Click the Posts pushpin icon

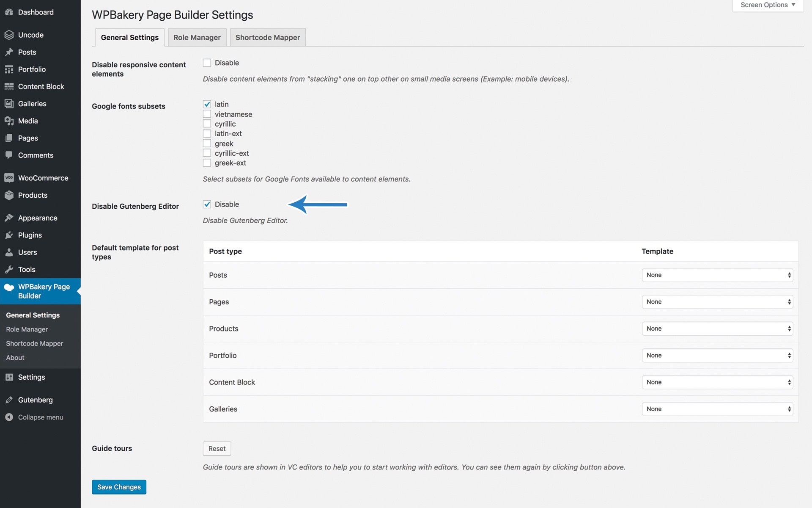(9, 52)
